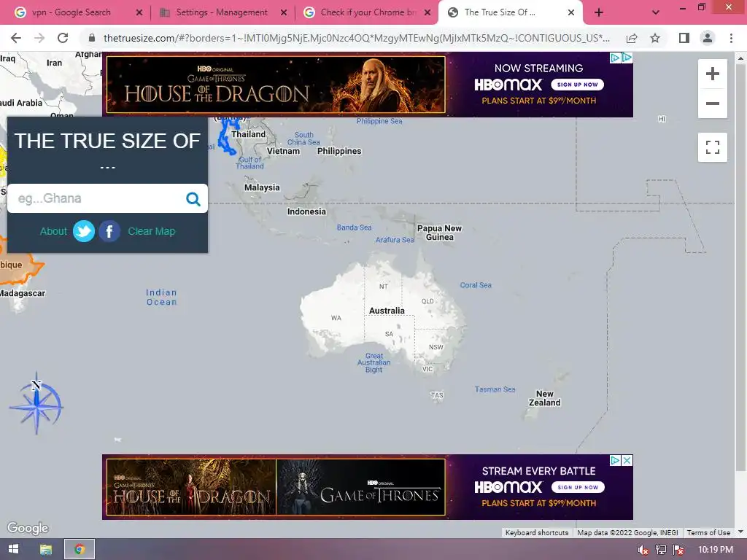Click the Indonesia map label

coord(306,212)
